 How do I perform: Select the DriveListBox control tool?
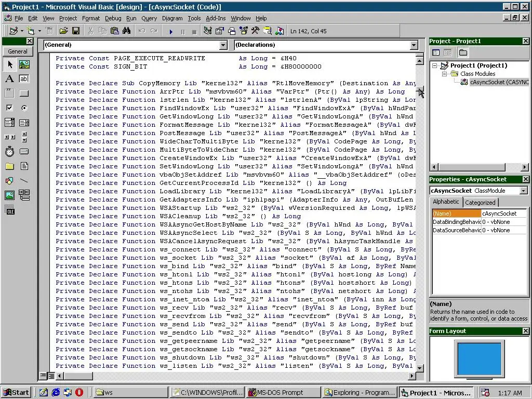click(x=24, y=151)
